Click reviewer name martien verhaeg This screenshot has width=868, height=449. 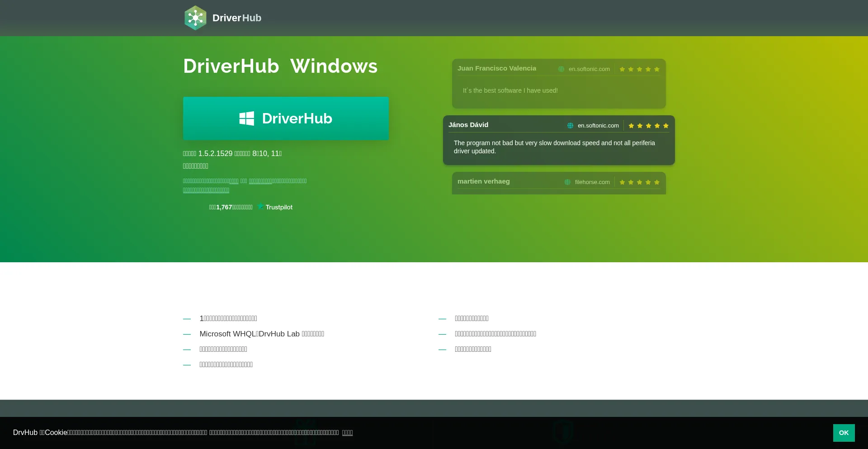pyautogui.click(x=484, y=181)
